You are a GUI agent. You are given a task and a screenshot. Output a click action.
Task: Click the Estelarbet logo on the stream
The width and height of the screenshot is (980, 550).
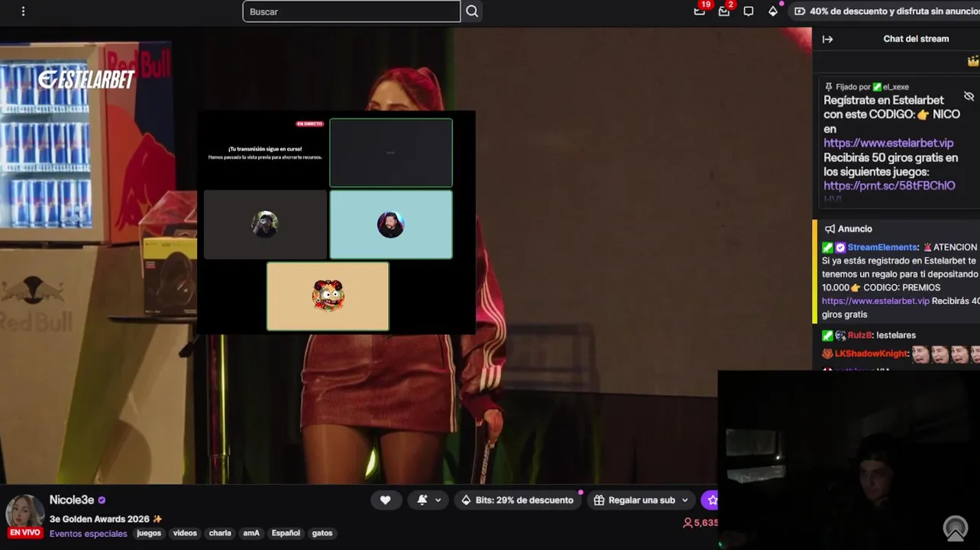pos(86,79)
